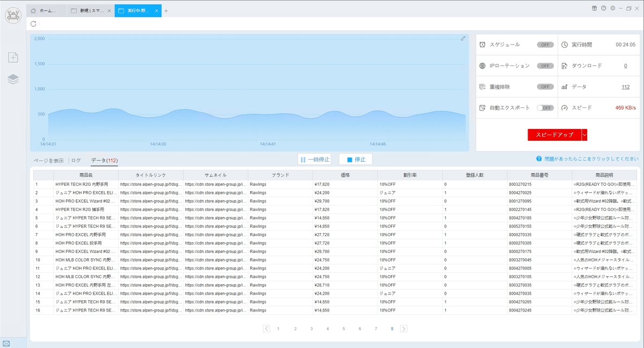
Task: Click the 商品名 column header
Action: point(86,175)
